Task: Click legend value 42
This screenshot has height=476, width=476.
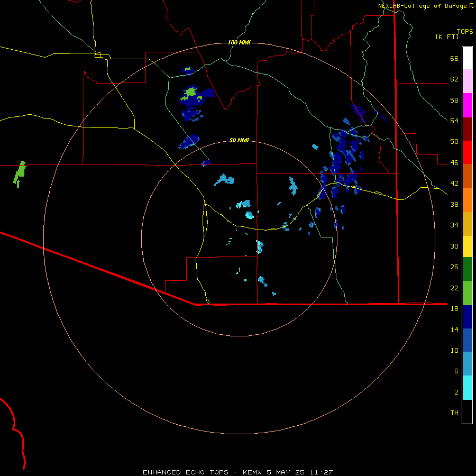Action: click(454, 184)
